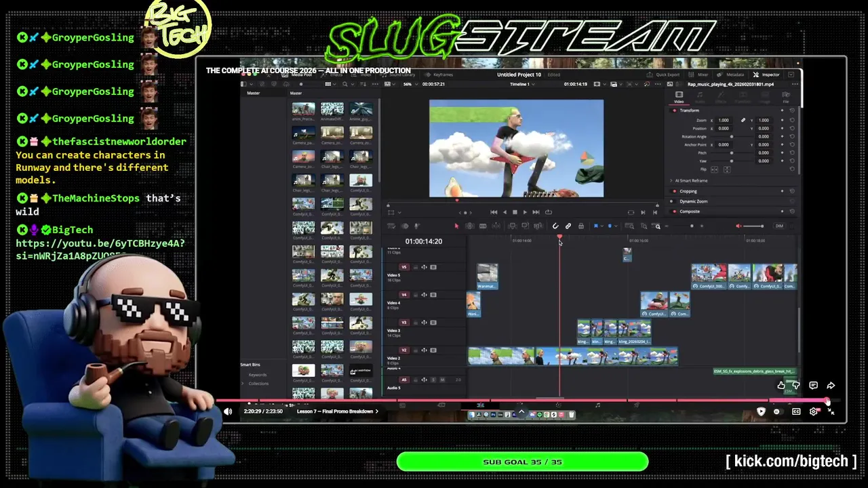Viewport: 868px width, 488px height.
Task: Select the Video tab in Inspector
Action: (x=679, y=98)
